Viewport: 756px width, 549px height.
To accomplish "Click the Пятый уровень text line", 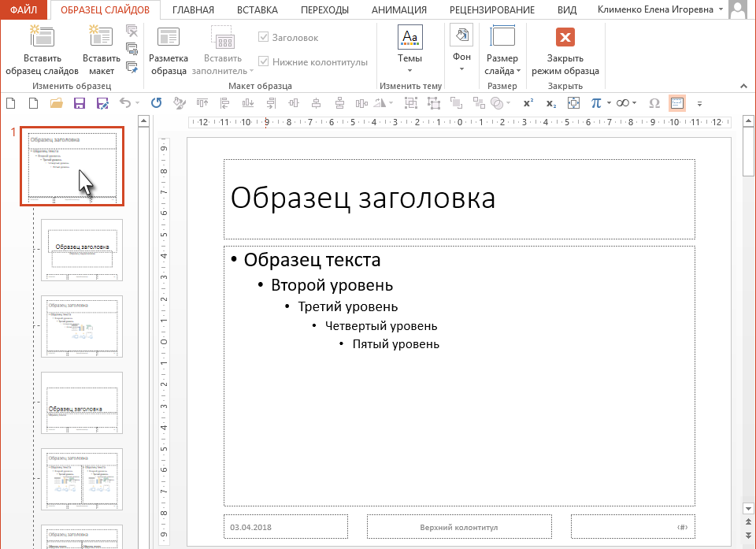I will (396, 344).
